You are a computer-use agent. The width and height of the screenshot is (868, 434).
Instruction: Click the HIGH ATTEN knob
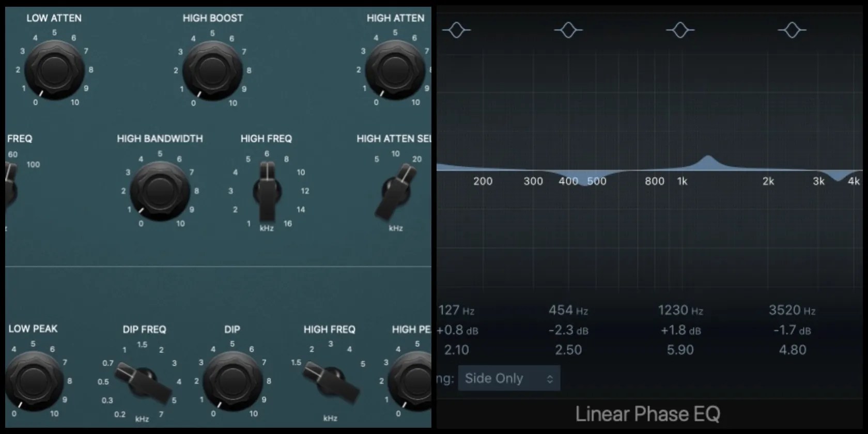[x=395, y=71]
